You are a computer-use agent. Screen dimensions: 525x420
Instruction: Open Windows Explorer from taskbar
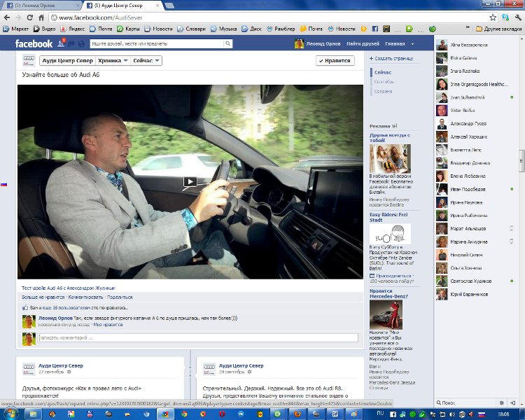pyautogui.click(x=33, y=414)
